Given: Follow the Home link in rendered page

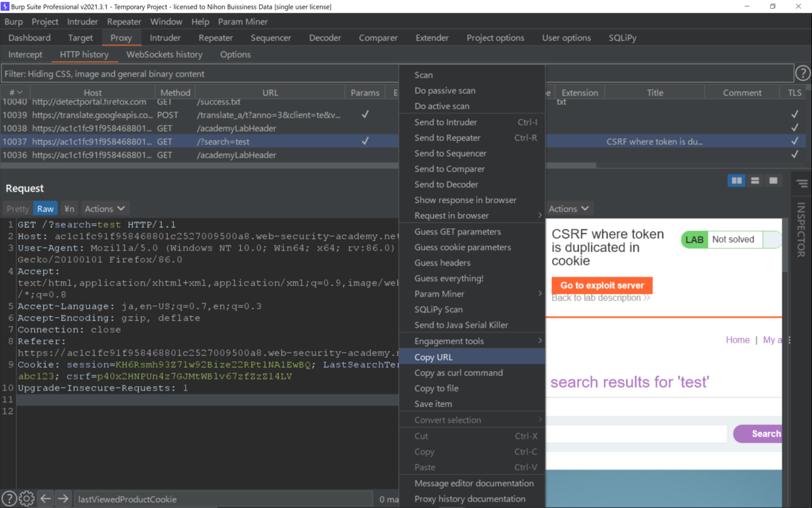Looking at the screenshot, I should coord(738,340).
